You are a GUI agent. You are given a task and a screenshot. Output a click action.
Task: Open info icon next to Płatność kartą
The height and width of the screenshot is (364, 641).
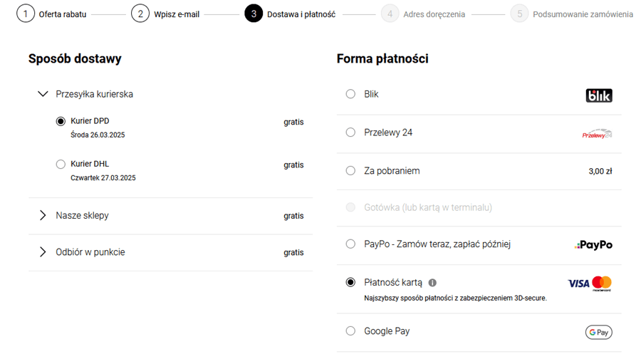coord(432,283)
